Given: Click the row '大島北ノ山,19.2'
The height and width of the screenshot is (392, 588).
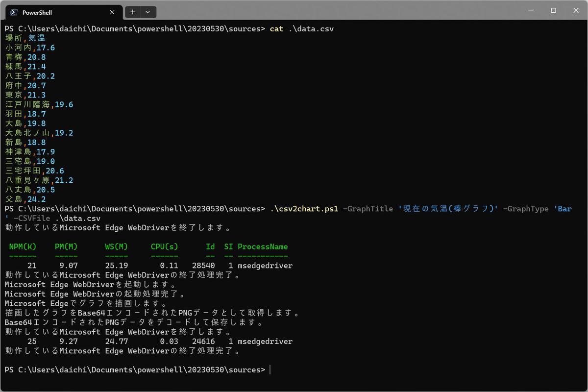Looking at the screenshot, I should 39,133.
